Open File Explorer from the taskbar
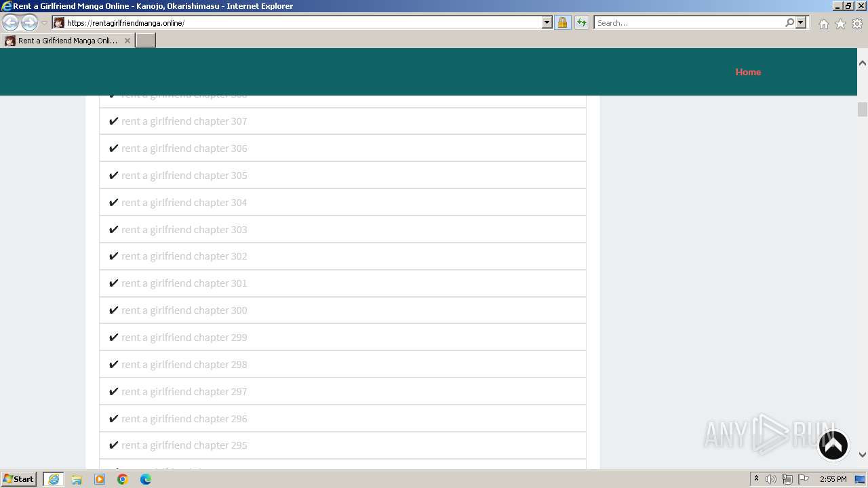868x488 pixels. coord(77,479)
